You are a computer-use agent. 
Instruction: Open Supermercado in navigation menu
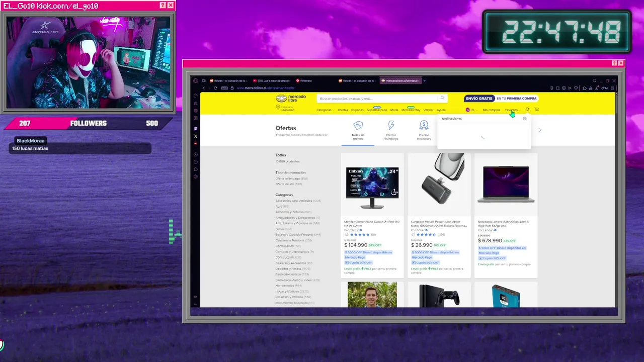pos(377,110)
